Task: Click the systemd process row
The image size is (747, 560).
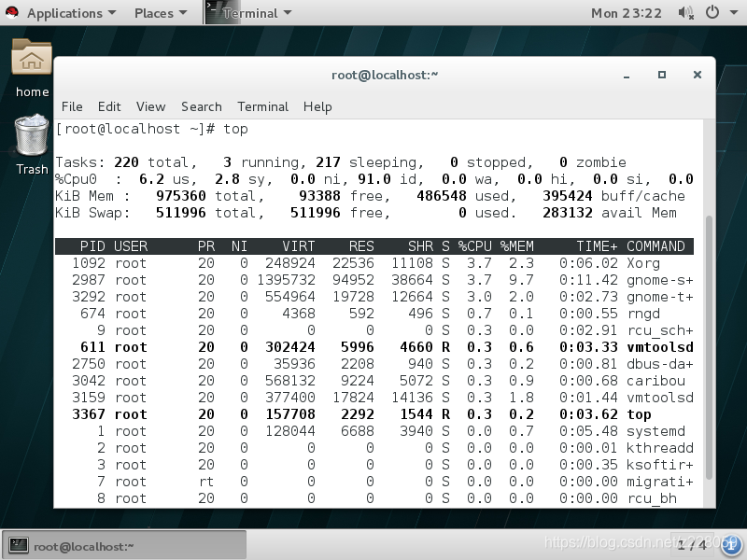Action: coord(374,431)
